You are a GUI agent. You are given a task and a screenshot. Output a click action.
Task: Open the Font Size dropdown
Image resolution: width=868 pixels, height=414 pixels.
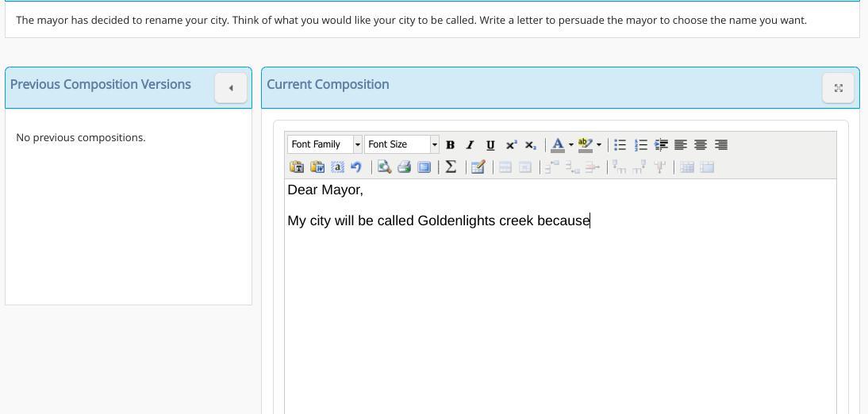[434, 144]
